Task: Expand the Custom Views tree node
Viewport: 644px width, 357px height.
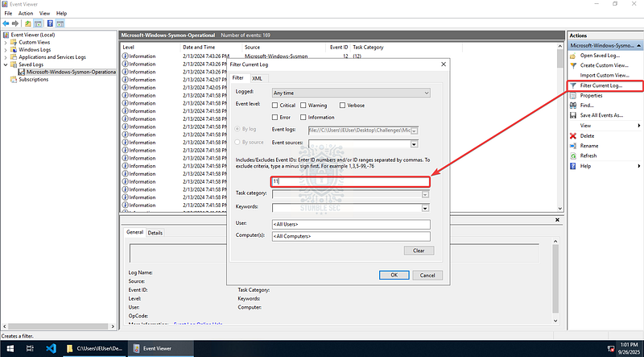Action: [6, 43]
